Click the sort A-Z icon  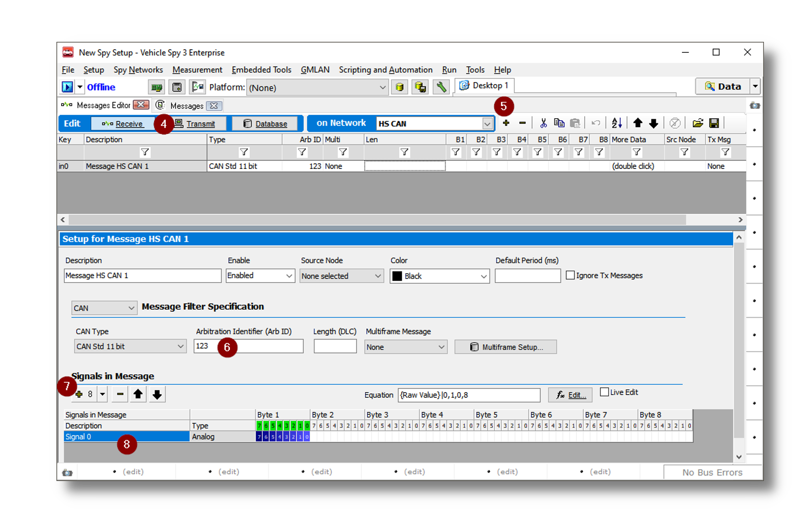point(617,123)
